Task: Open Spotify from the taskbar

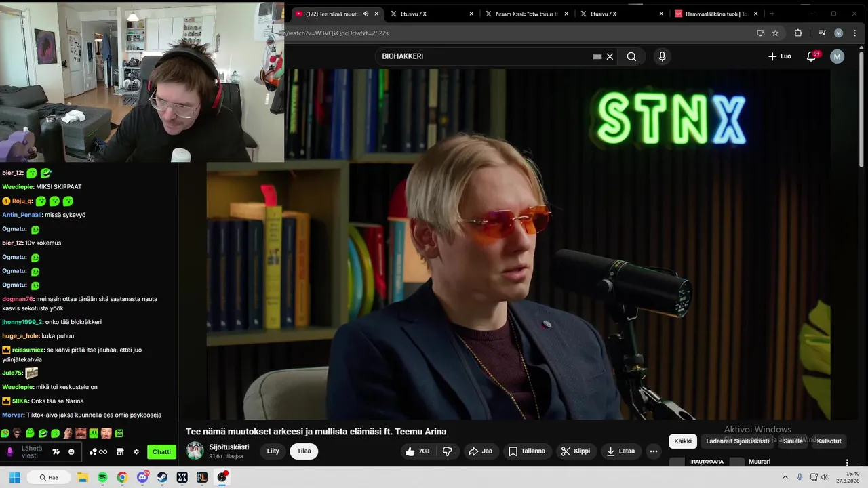Action: coord(102,477)
